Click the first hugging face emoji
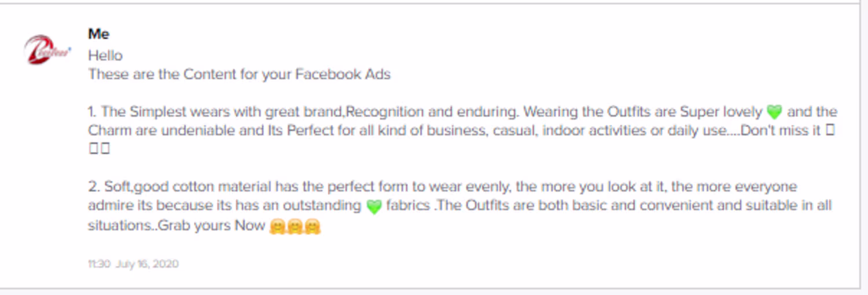Viewport: 868px width, 295px height. point(277,226)
